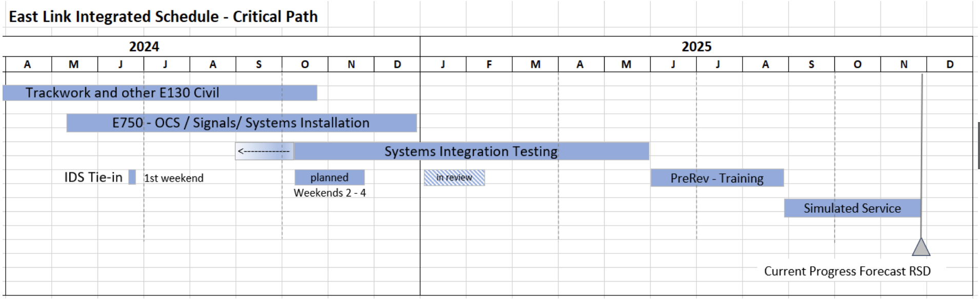Select the E750 OCS/Signals/Systems Installation bar
The height and width of the screenshot is (299, 980).
pos(241,123)
